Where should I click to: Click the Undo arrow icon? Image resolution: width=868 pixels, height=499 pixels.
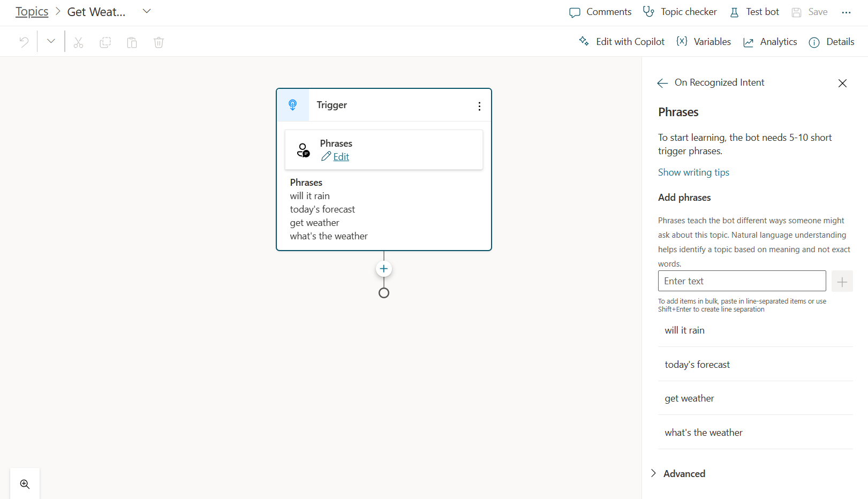[24, 42]
